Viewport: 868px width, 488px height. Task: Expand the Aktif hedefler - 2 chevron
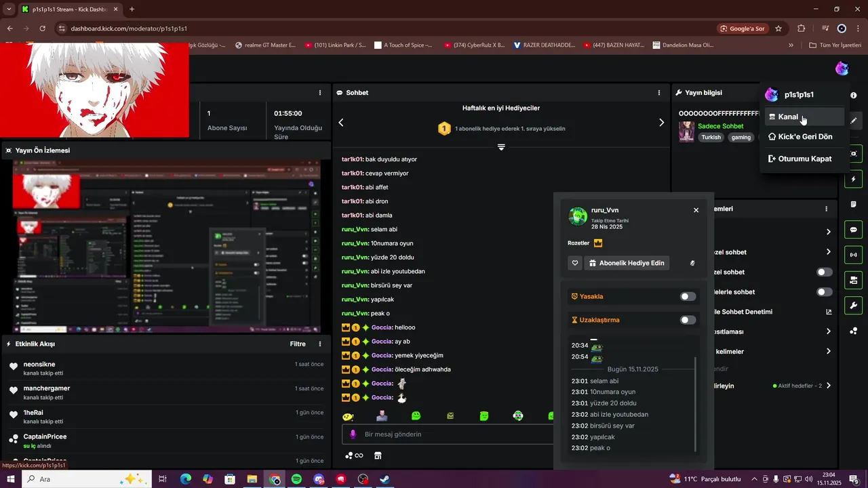point(828,386)
